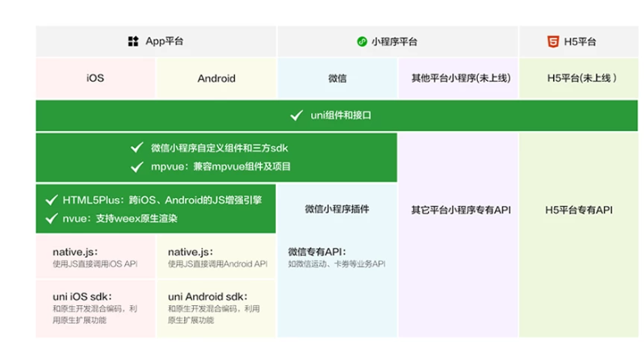Click the 微信专有API heading
644x342 pixels.
(x=317, y=252)
